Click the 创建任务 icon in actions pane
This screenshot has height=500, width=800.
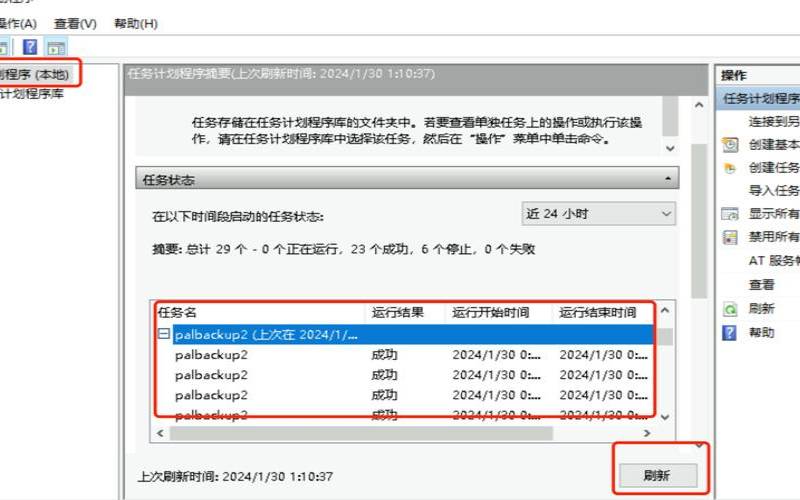[730, 167]
